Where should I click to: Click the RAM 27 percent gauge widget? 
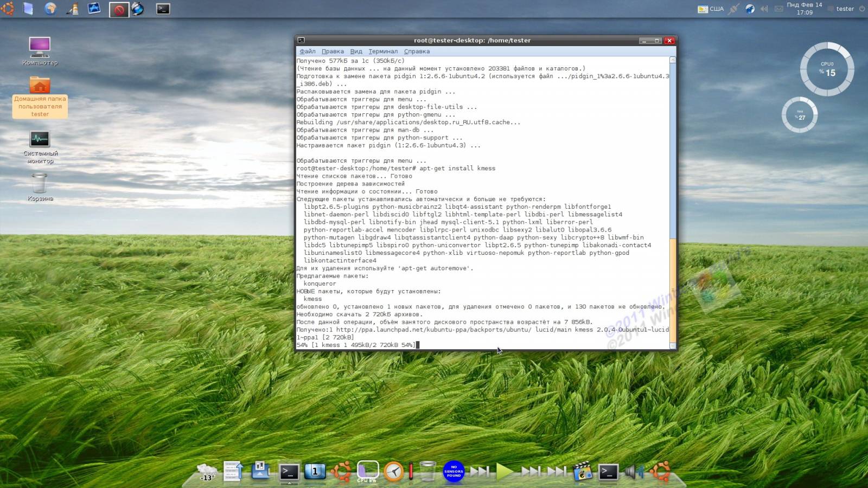800,115
